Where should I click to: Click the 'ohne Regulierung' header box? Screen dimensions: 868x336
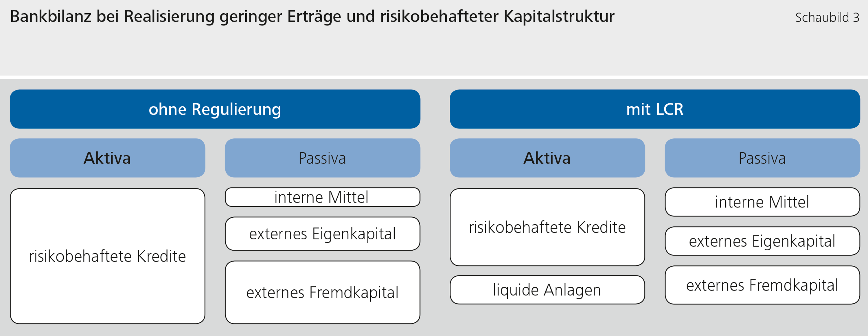[x=215, y=109]
